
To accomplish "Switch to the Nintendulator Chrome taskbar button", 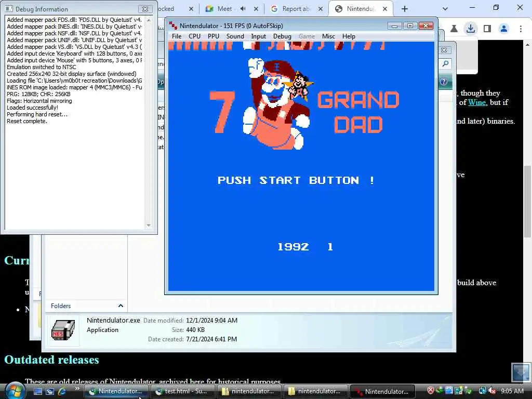I will click(x=116, y=391).
